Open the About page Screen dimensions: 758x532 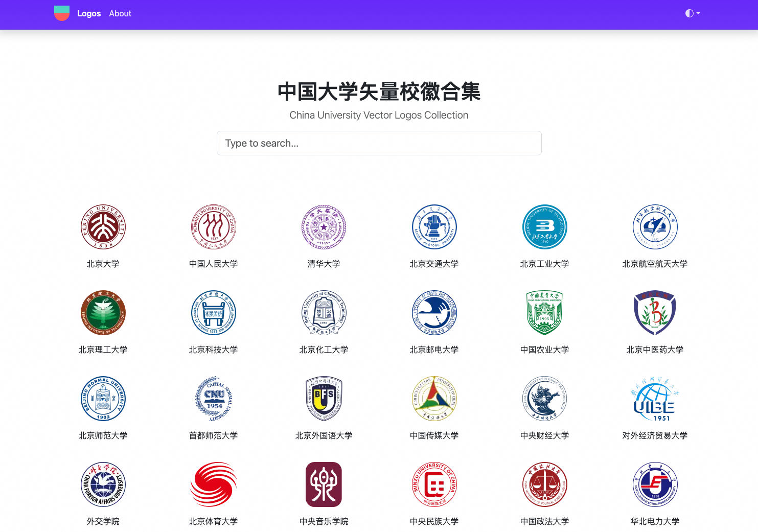click(x=120, y=13)
